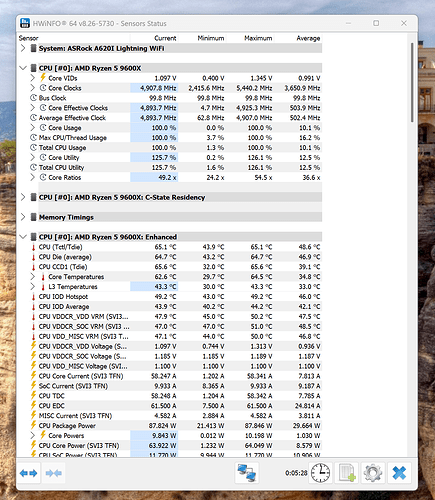This screenshot has height=500, width=435.
Task: Expand the Core Powers row
Action: pyautogui.click(x=33, y=436)
